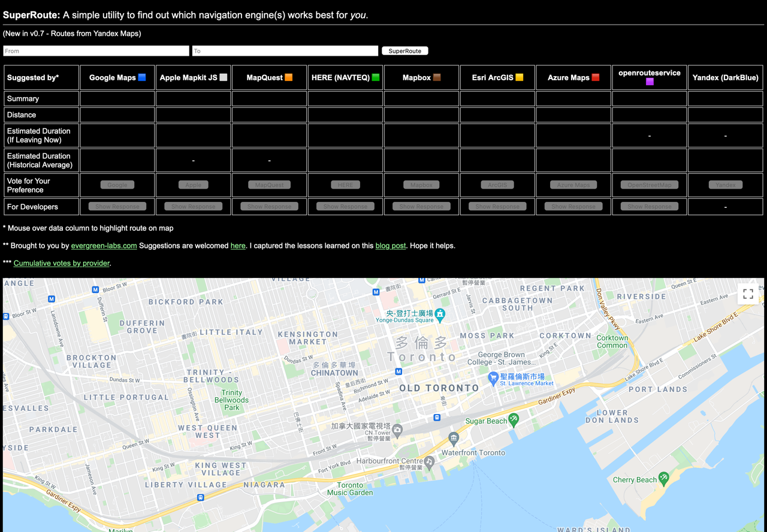Click Sugar Beach map marker

click(514, 419)
